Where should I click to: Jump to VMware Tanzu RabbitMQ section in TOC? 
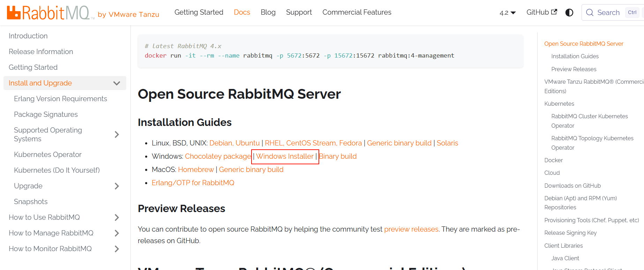594,86
